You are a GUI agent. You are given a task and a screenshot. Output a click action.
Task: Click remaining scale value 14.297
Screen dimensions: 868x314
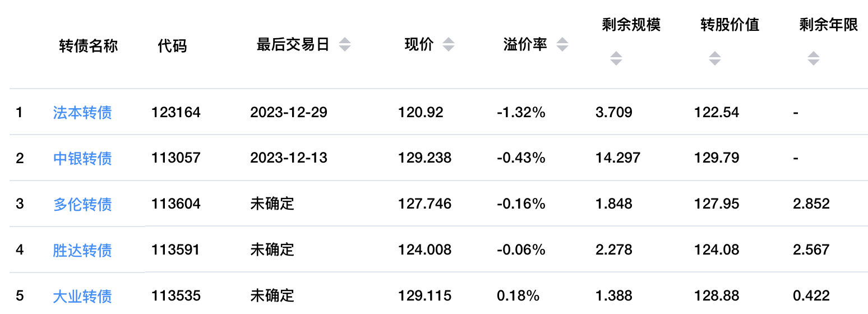[x=617, y=159]
